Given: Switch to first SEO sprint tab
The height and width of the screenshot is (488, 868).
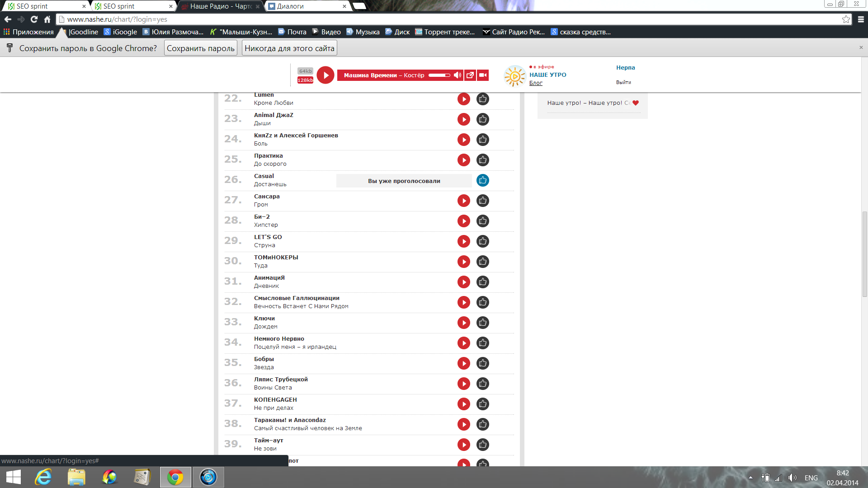Looking at the screenshot, I should 45,6.
